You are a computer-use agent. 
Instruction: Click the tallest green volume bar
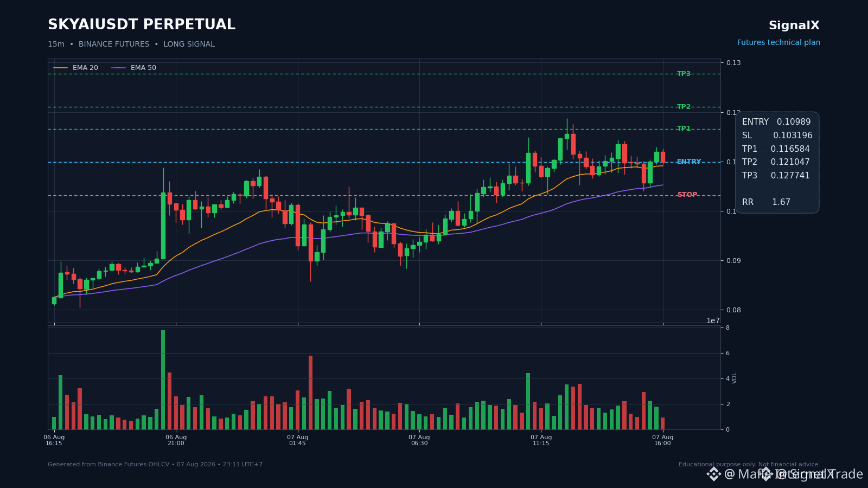pyautogui.click(x=163, y=380)
